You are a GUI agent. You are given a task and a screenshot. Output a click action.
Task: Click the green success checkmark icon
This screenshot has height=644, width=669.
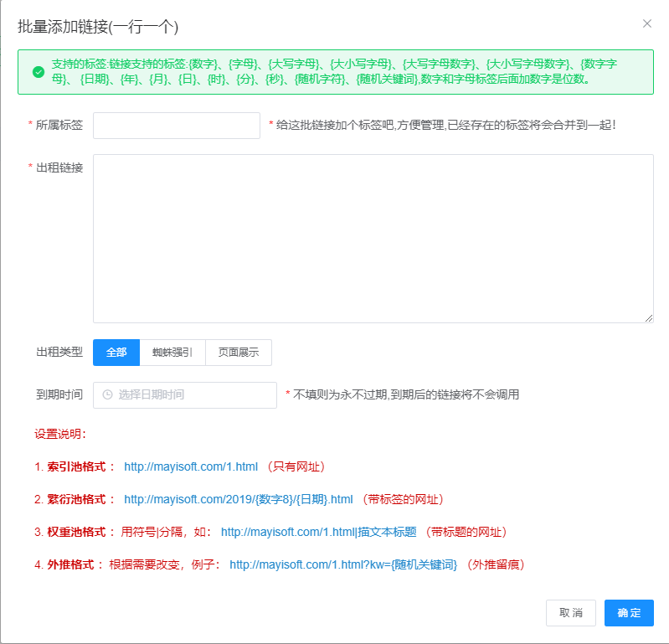click(x=38, y=72)
